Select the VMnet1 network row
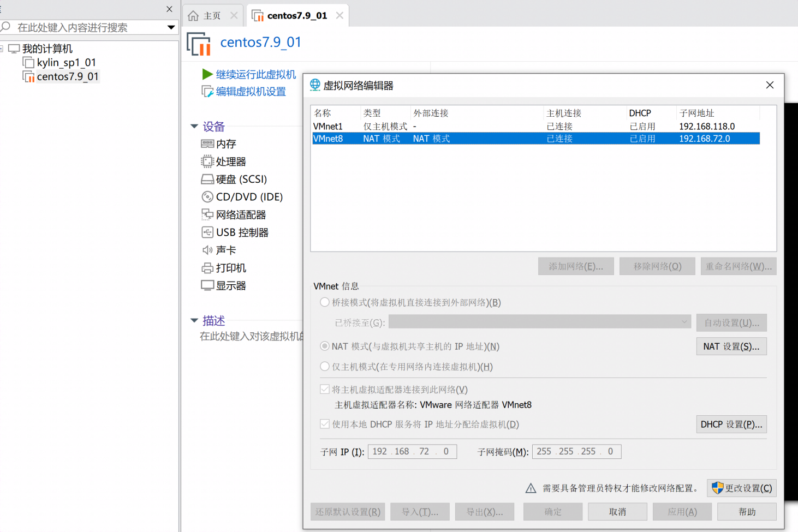Screen dimensions: 798x532 [x=382, y=126]
